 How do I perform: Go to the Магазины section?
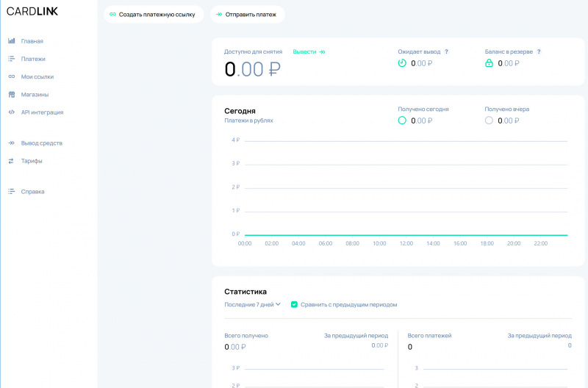point(35,95)
